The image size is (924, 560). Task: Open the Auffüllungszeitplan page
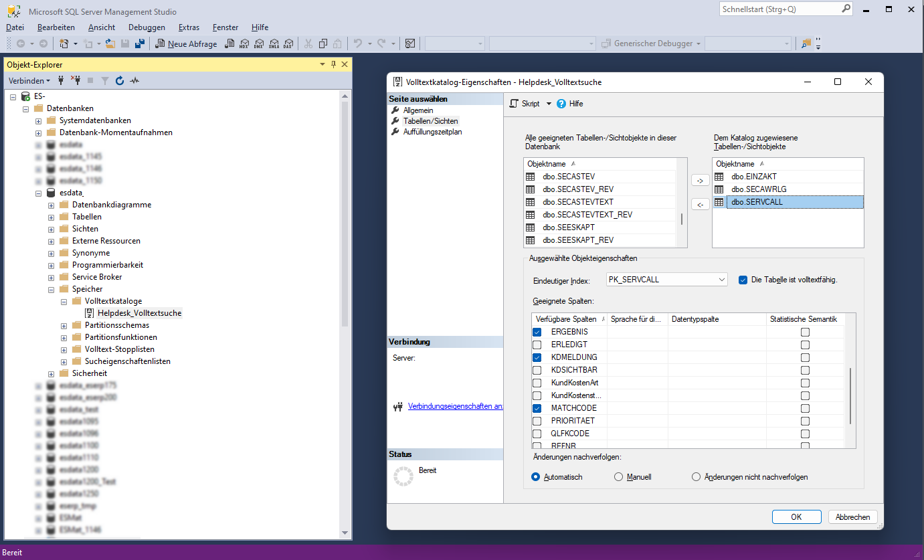(x=432, y=132)
